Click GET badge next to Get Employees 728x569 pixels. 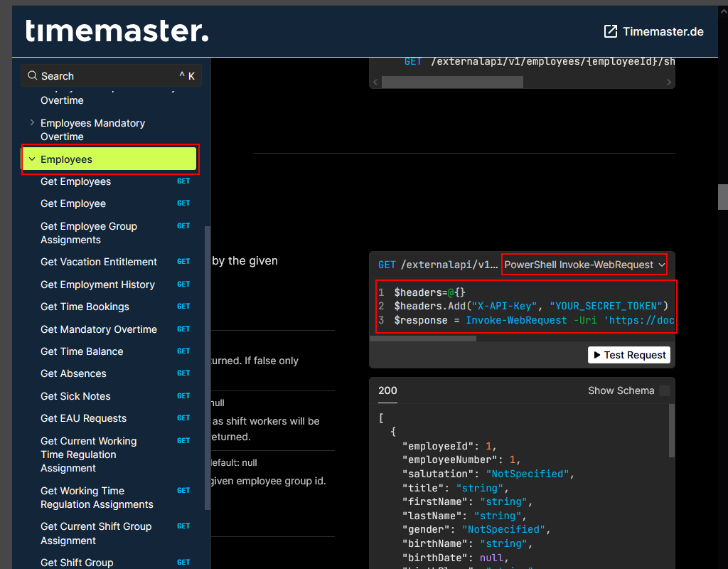coord(183,181)
